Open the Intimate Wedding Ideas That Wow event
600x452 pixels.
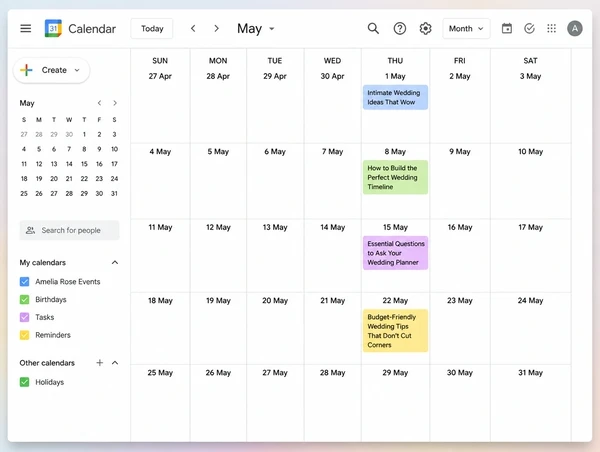[x=395, y=97]
